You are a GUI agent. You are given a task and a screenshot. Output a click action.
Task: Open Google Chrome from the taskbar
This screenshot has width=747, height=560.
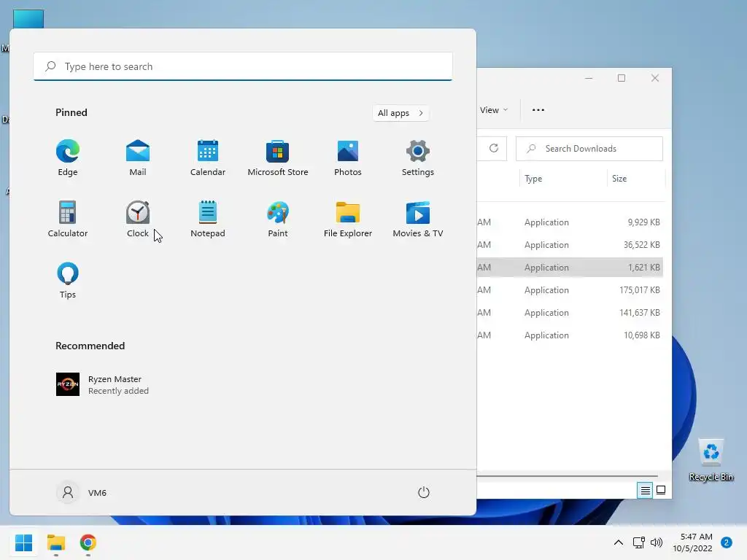pos(88,542)
